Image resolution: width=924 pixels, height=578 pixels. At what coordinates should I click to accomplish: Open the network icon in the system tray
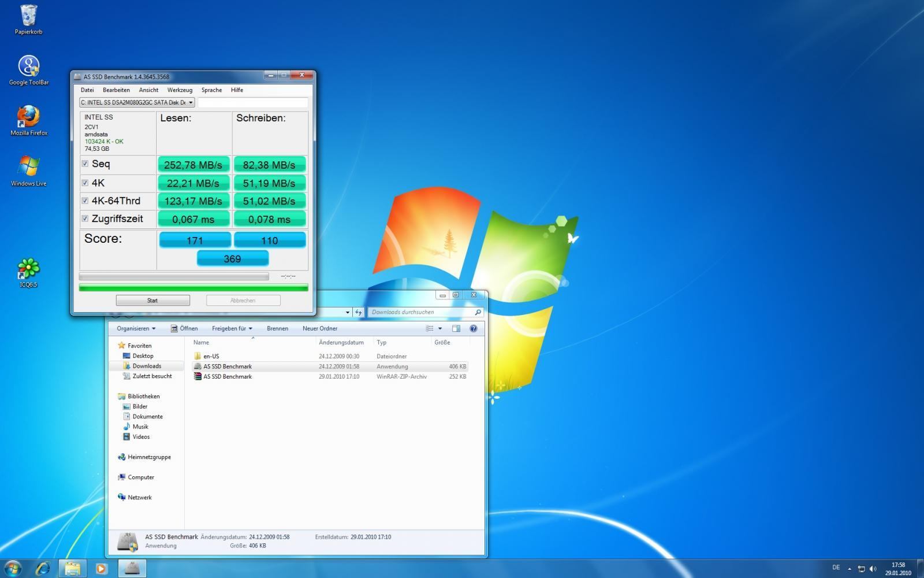[x=861, y=569]
